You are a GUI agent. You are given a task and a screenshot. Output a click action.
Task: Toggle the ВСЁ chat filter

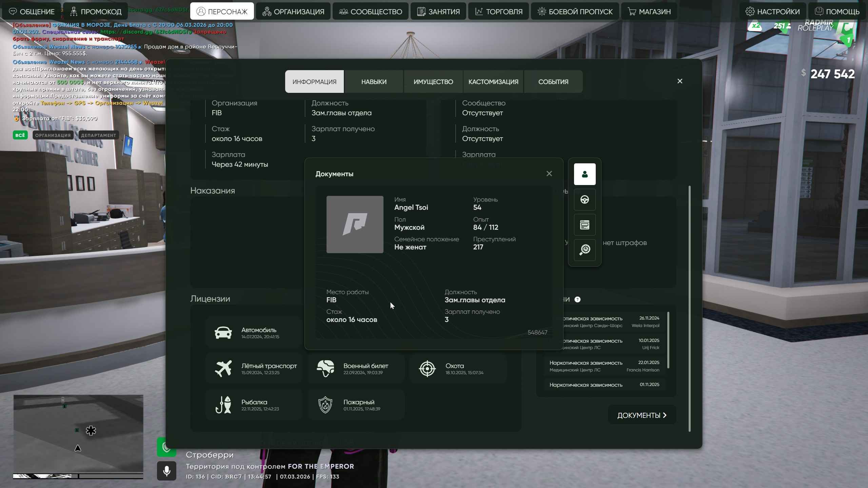pos(20,135)
